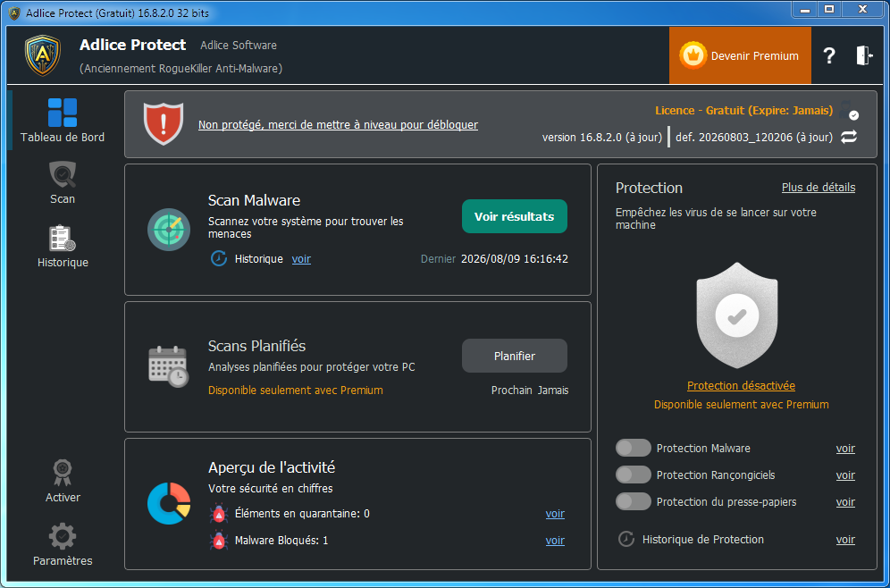The height and width of the screenshot is (588, 890).
Task: Click the Protection désactivée link
Action: pos(742,386)
